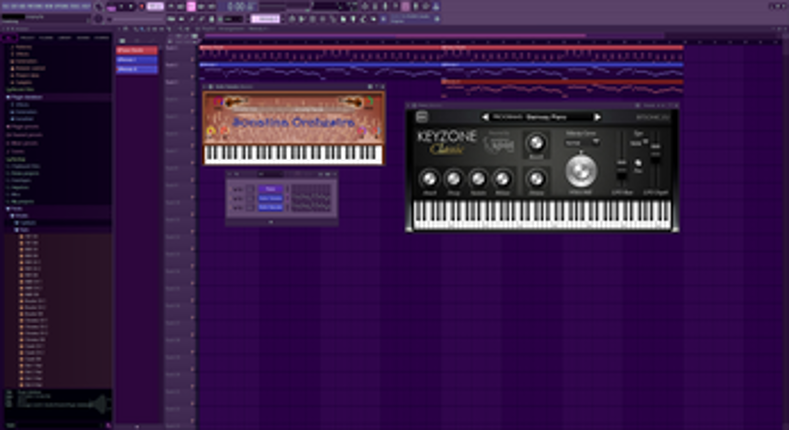The image size is (789, 430).
Task: Collapse the Packs folder in browser
Action: click(15, 208)
